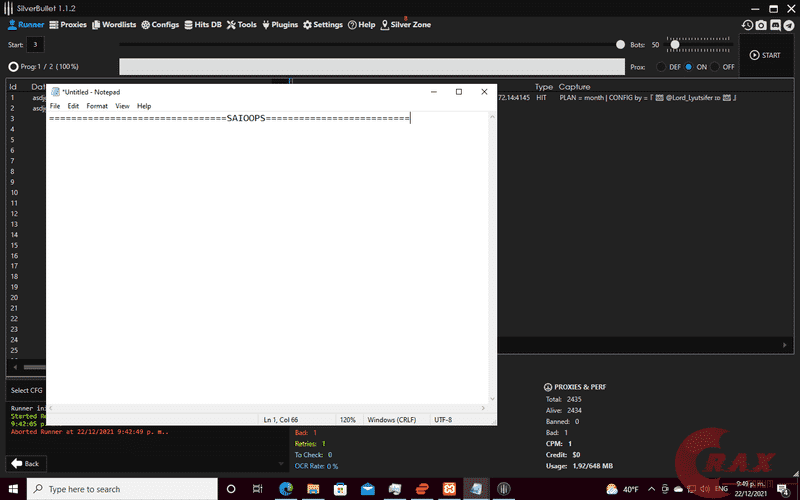Click the data list left scroll arrow
This screenshot has height=500, width=800.
coord(15,367)
